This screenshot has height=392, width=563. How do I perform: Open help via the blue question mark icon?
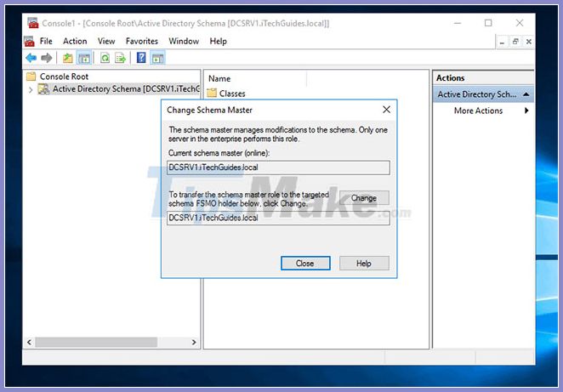(141, 58)
